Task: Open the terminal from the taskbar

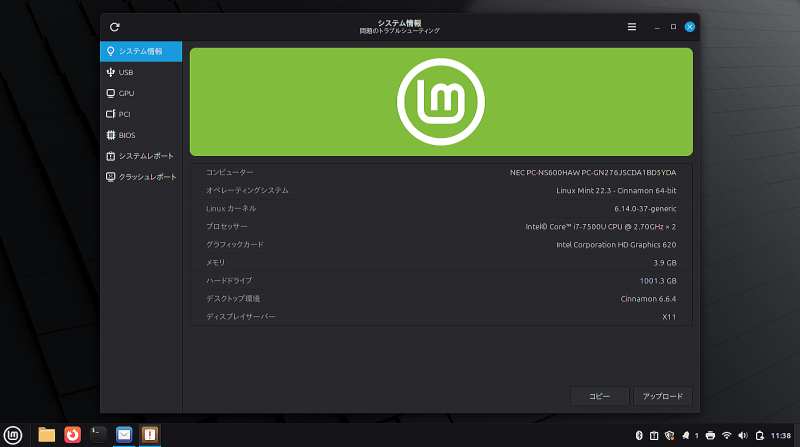Action: tap(98, 434)
